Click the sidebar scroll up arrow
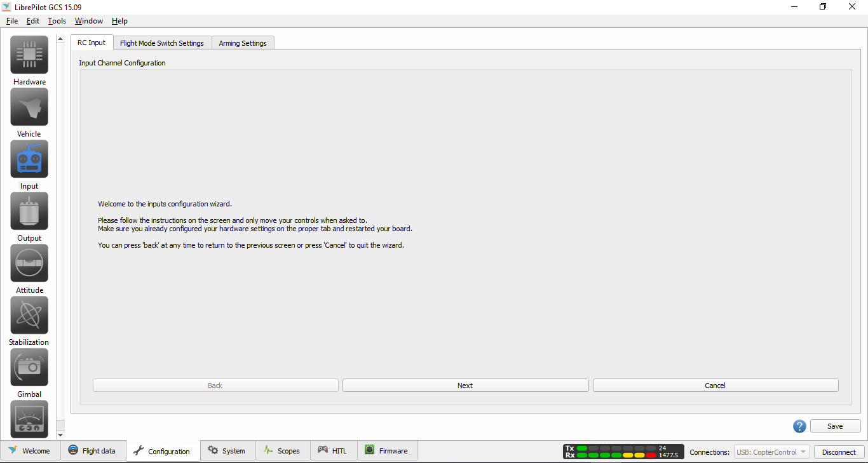 (60, 39)
